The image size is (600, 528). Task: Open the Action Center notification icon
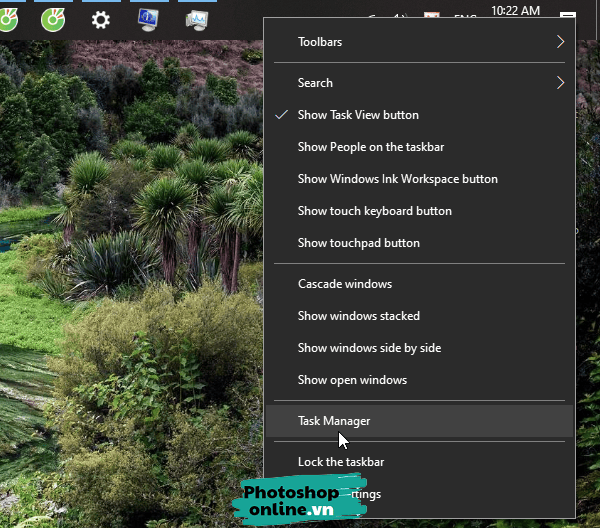pyautogui.click(x=568, y=17)
